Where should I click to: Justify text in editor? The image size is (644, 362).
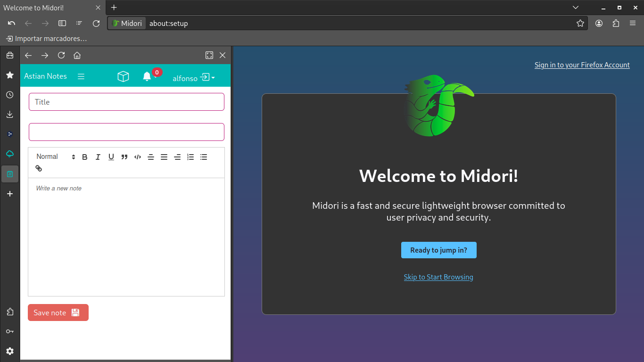tap(164, 157)
